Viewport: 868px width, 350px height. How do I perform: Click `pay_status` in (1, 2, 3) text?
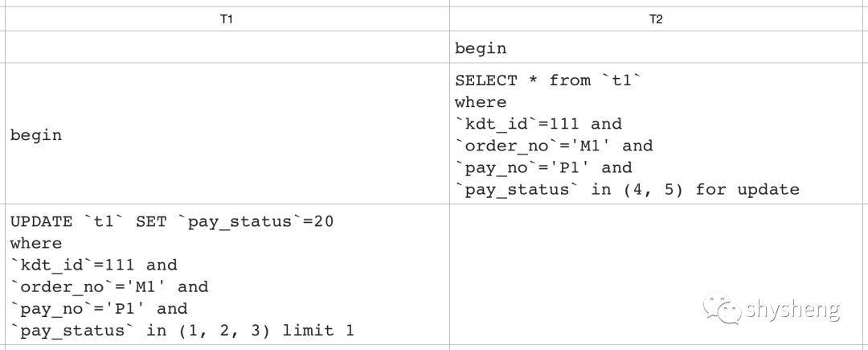(x=141, y=331)
